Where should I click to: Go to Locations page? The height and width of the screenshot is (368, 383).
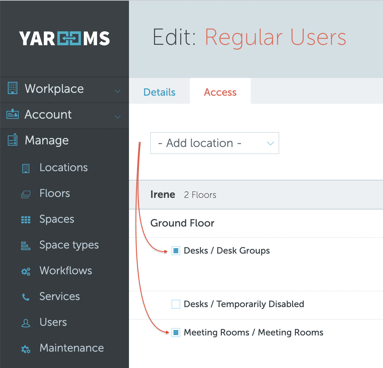click(x=64, y=167)
